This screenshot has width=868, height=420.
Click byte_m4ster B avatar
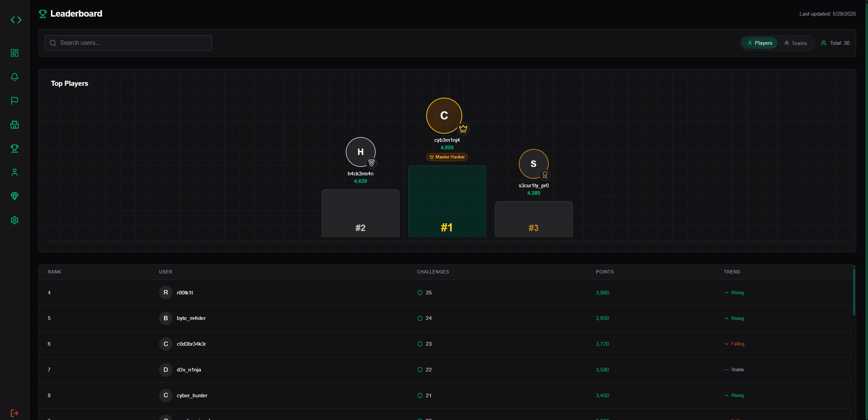166,318
